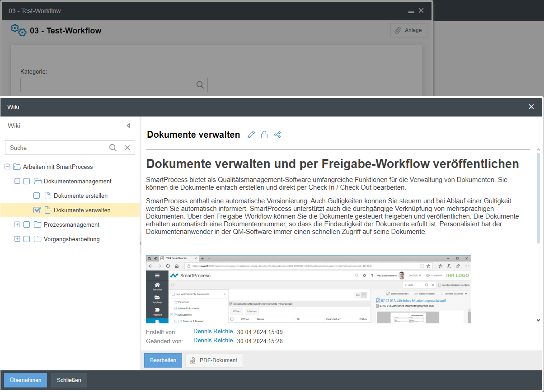Collapse the Dokumentenmanagement tree node
The image size is (544, 392).
(x=17, y=181)
